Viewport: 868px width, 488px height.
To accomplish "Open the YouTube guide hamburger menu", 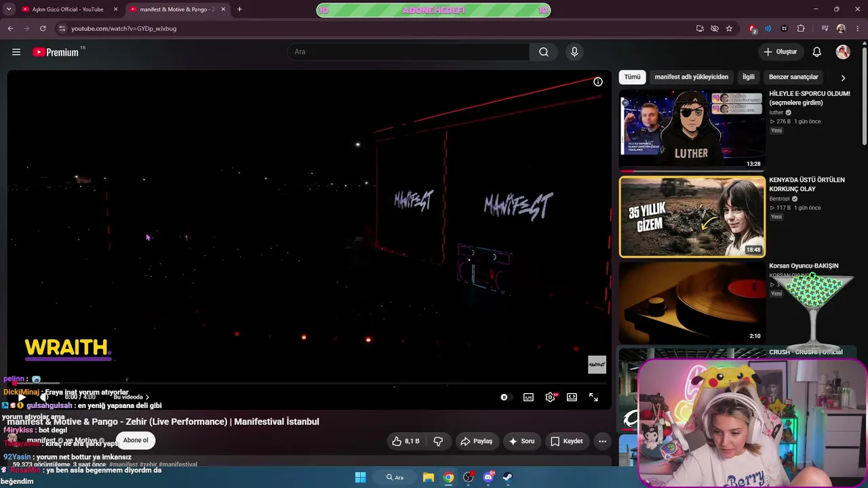I will click(x=16, y=52).
